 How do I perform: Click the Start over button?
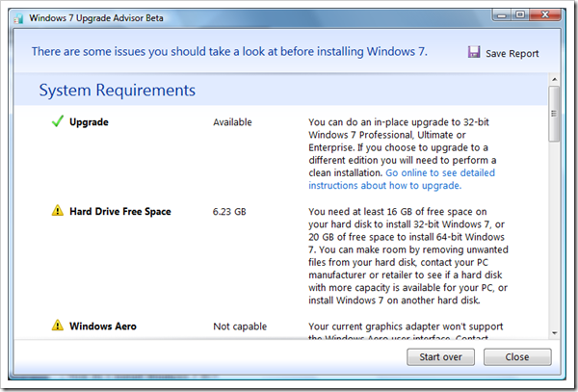[440, 357]
